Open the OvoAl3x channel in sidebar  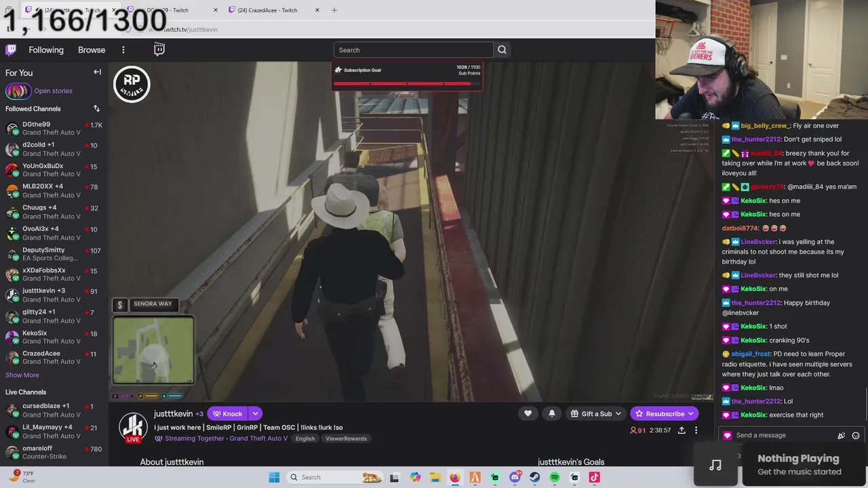pyautogui.click(x=54, y=233)
